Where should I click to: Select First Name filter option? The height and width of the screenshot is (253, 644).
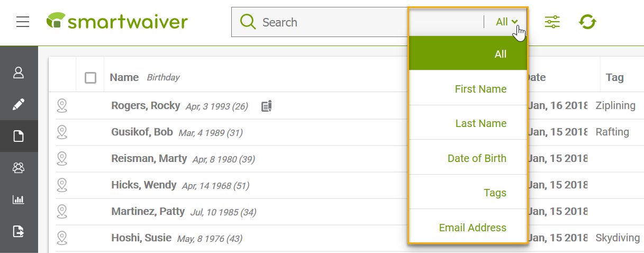[x=480, y=89]
